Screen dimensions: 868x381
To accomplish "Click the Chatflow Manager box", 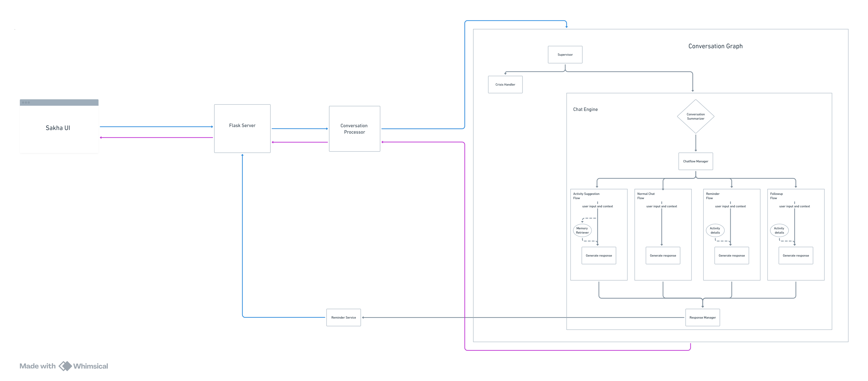I will coord(695,161).
